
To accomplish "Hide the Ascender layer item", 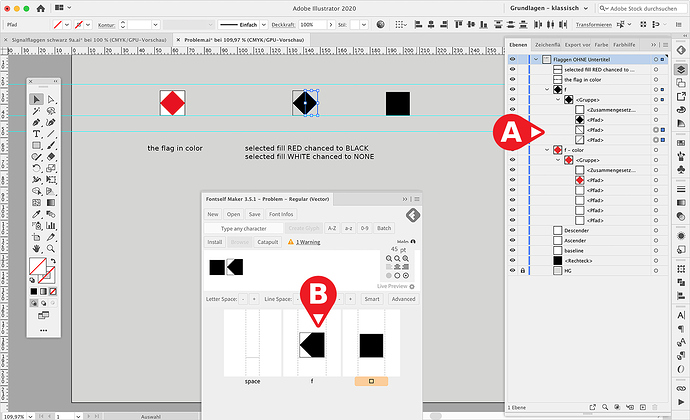I will [512, 240].
